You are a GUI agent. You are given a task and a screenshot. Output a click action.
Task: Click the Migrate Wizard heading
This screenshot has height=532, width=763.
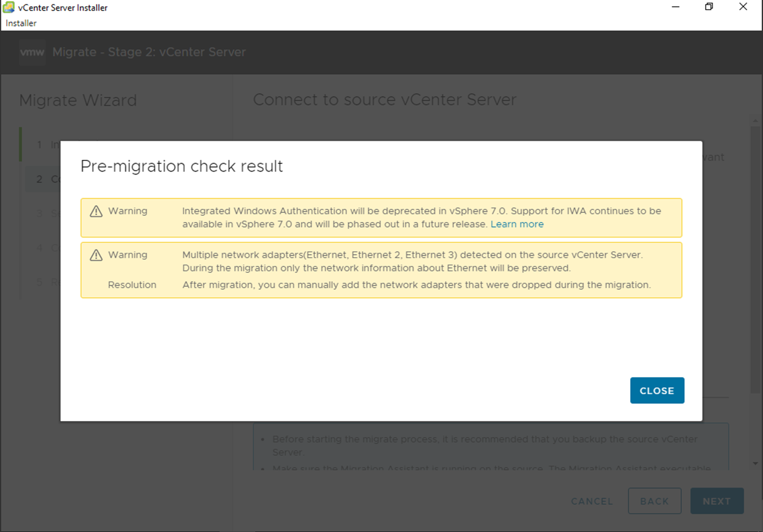click(x=78, y=100)
